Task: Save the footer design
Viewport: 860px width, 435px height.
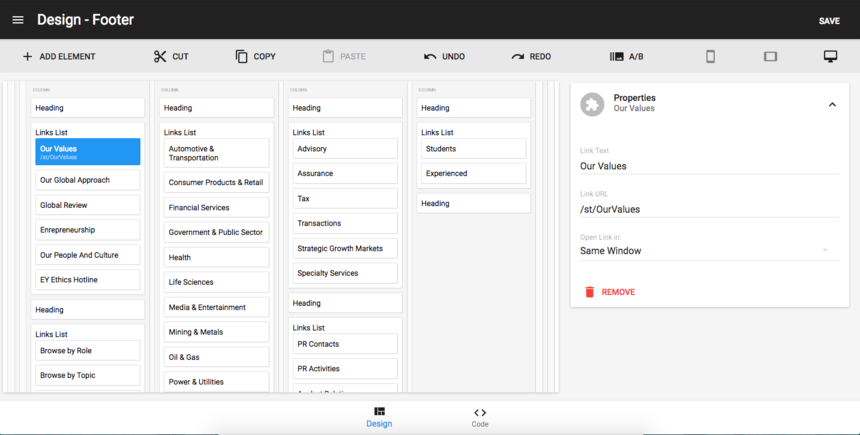Action: (829, 21)
